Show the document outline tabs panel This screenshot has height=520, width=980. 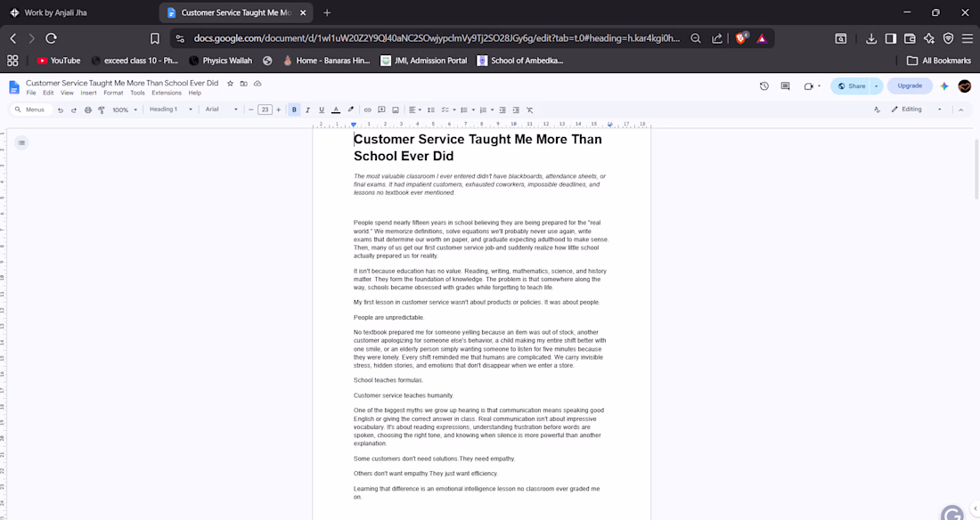point(21,143)
